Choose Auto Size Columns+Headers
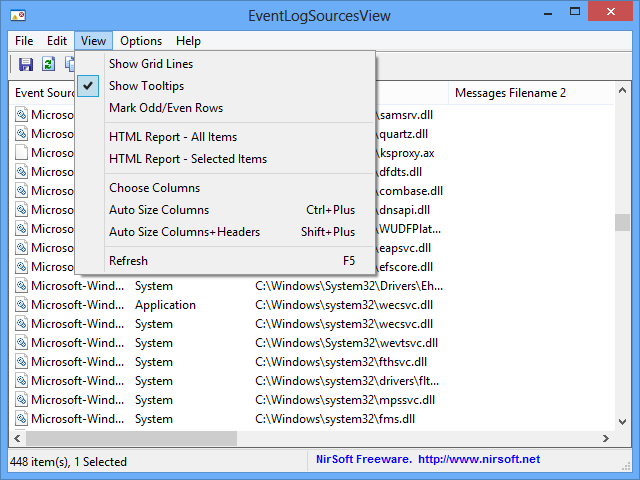The width and height of the screenshot is (640, 480). pos(225,232)
